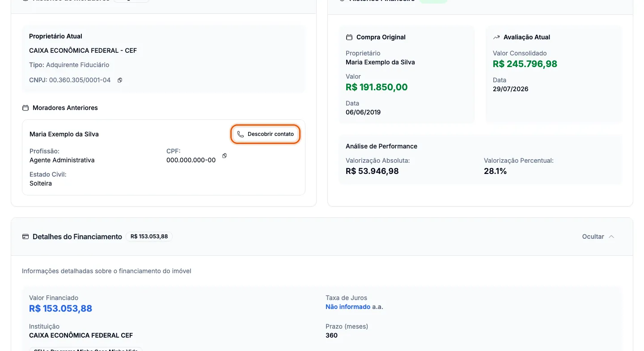Click the R$ 153.053,88 badge in header
Screen dimensions: 644x351
[149, 237]
